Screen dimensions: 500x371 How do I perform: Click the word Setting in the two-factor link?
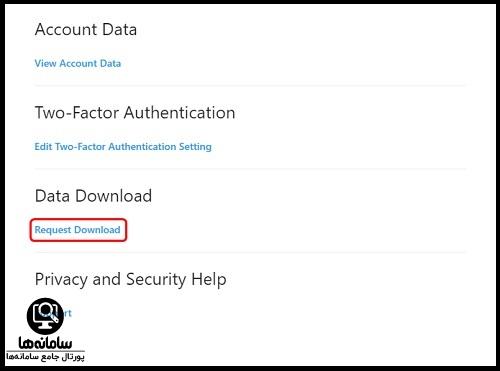[x=195, y=147]
